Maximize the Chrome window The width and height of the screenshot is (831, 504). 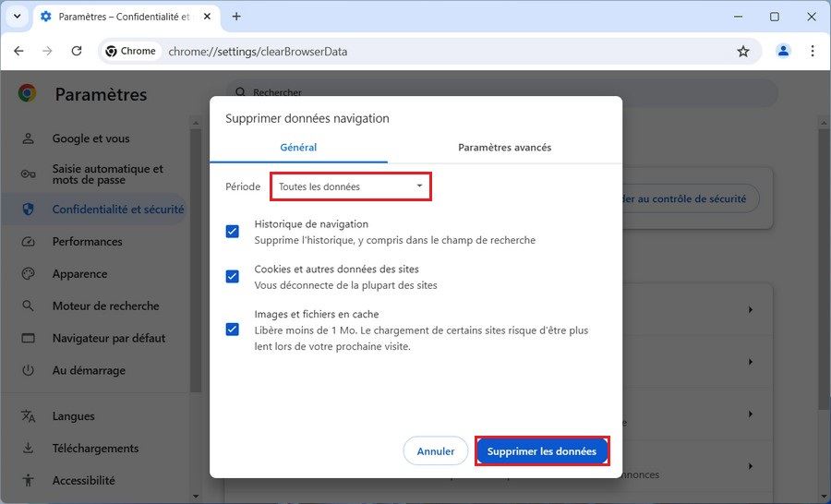(x=775, y=17)
